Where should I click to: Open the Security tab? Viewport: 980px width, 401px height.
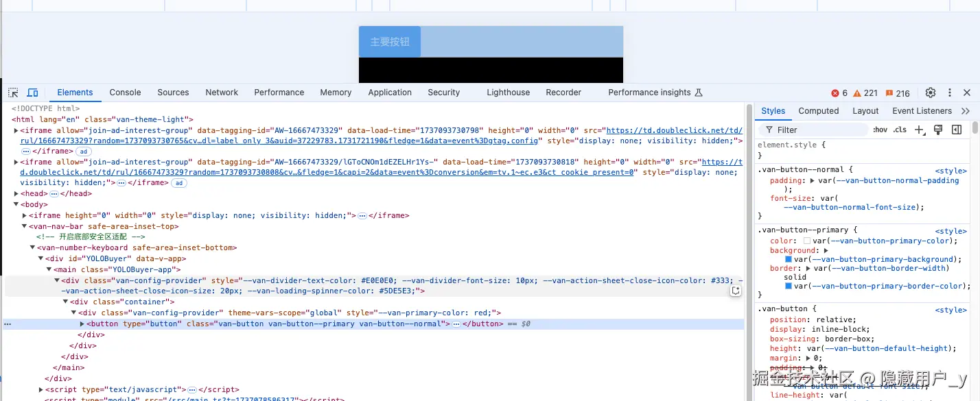(x=444, y=93)
